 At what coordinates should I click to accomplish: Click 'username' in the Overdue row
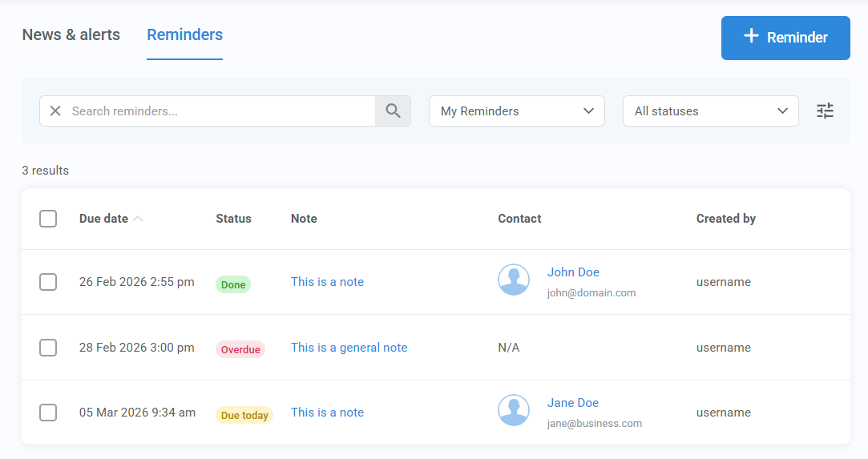[724, 348]
